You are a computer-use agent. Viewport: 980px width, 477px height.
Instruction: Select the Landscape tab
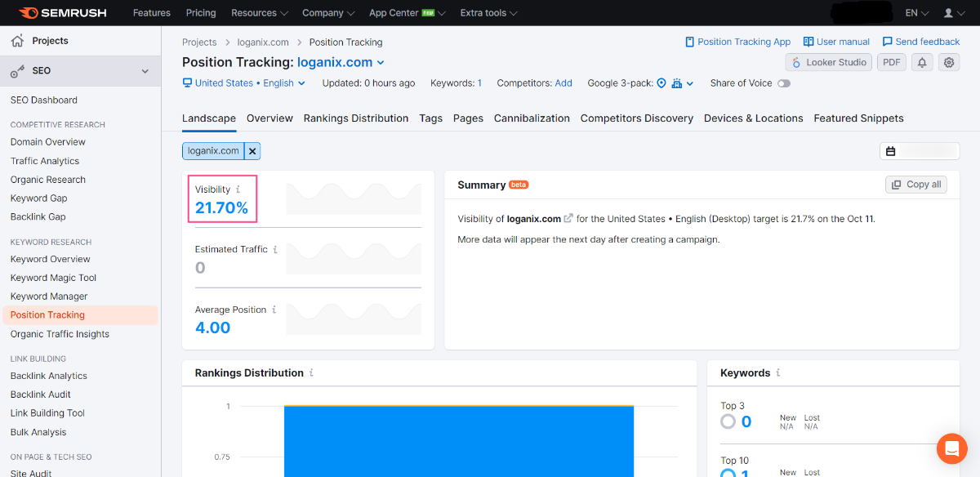tap(209, 118)
